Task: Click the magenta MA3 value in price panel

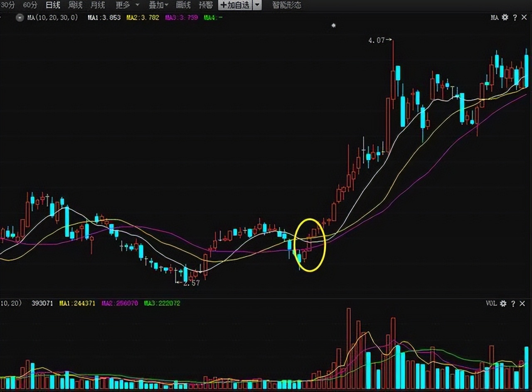Action: pos(181,18)
